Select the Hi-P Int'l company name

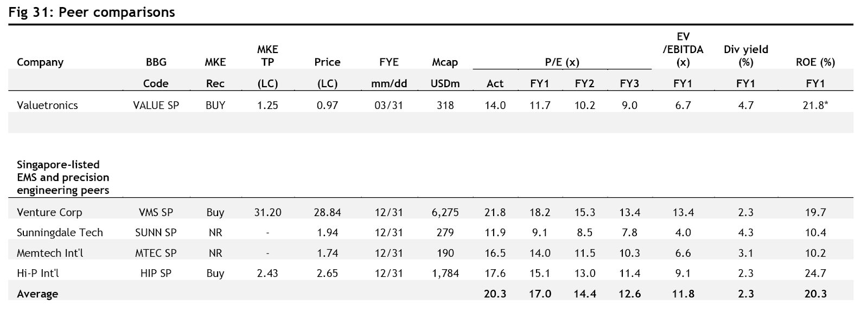click(x=38, y=273)
